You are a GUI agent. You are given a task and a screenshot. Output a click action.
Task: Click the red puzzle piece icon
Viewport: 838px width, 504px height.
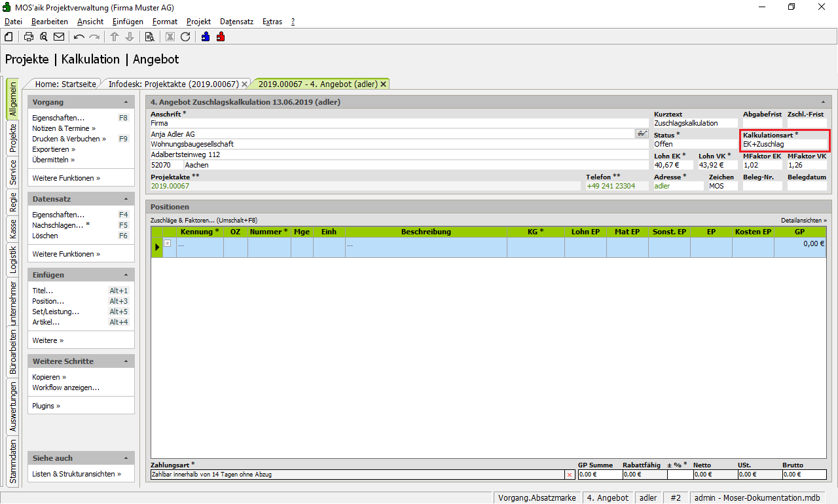pyautogui.click(x=221, y=37)
